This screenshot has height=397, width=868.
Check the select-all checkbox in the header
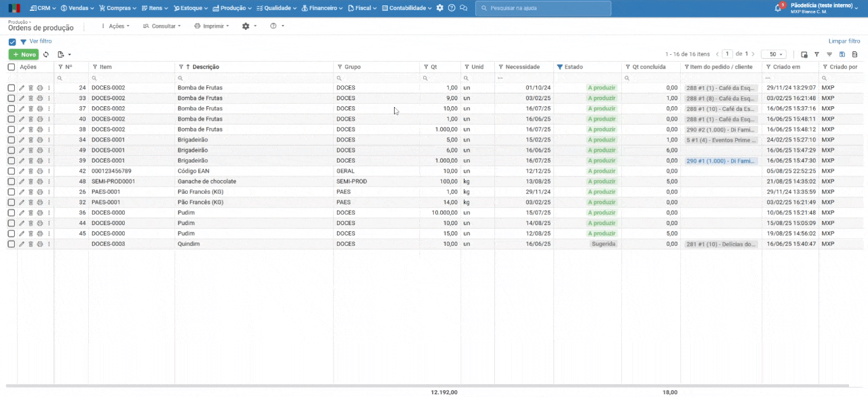(12, 67)
